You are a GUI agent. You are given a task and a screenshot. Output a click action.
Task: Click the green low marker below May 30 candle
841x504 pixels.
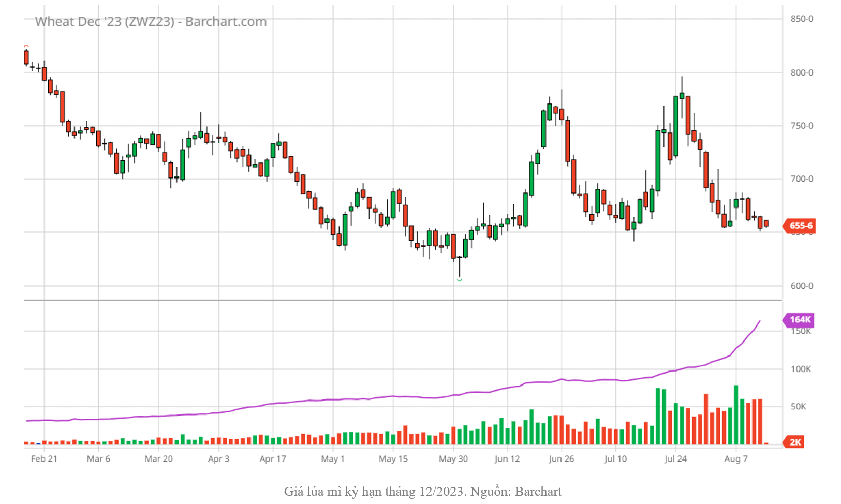click(459, 280)
